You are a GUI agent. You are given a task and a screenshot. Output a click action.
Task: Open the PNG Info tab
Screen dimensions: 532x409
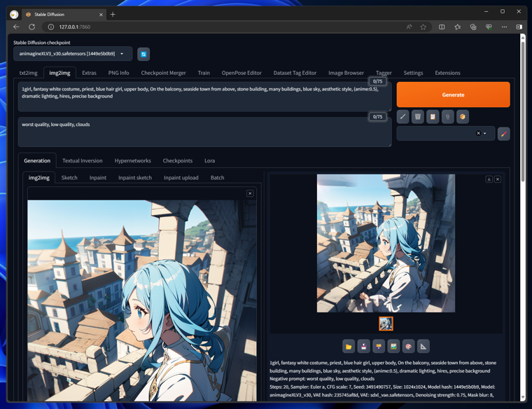pyautogui.click(x=119, y=73)
